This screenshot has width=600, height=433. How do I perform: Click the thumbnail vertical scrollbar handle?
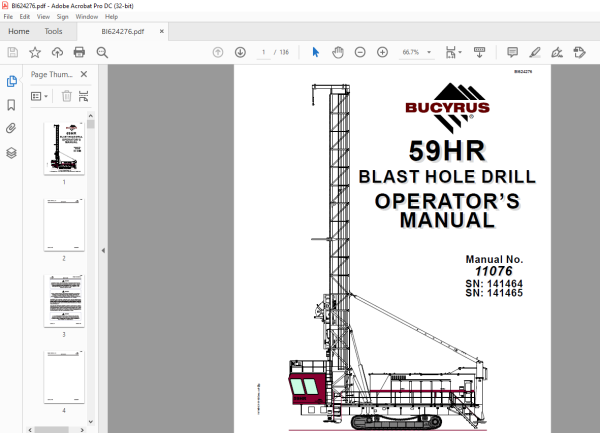91,124
